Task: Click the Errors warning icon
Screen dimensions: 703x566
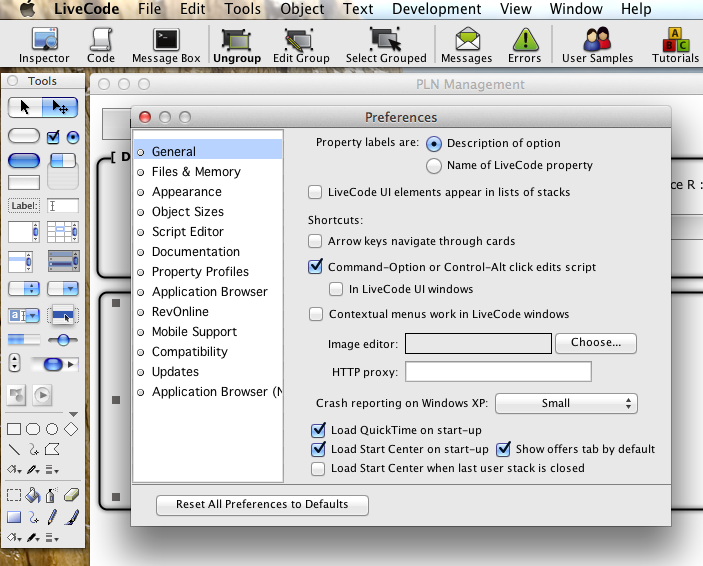Action: pyautogui.click(x=524, y=44)
